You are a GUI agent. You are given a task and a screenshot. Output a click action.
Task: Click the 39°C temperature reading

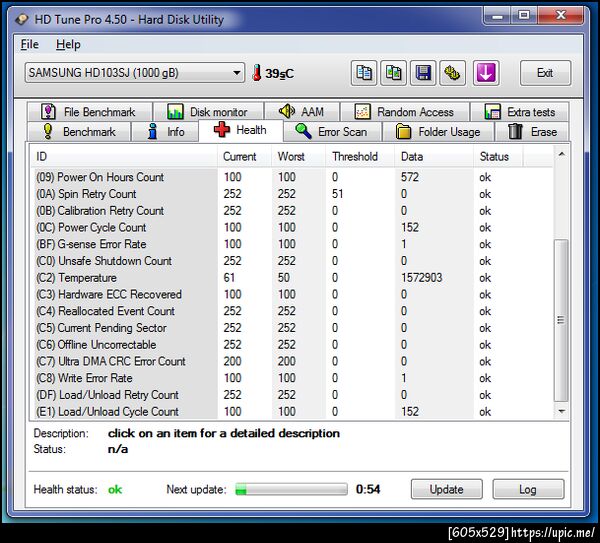tap(279, 73)
